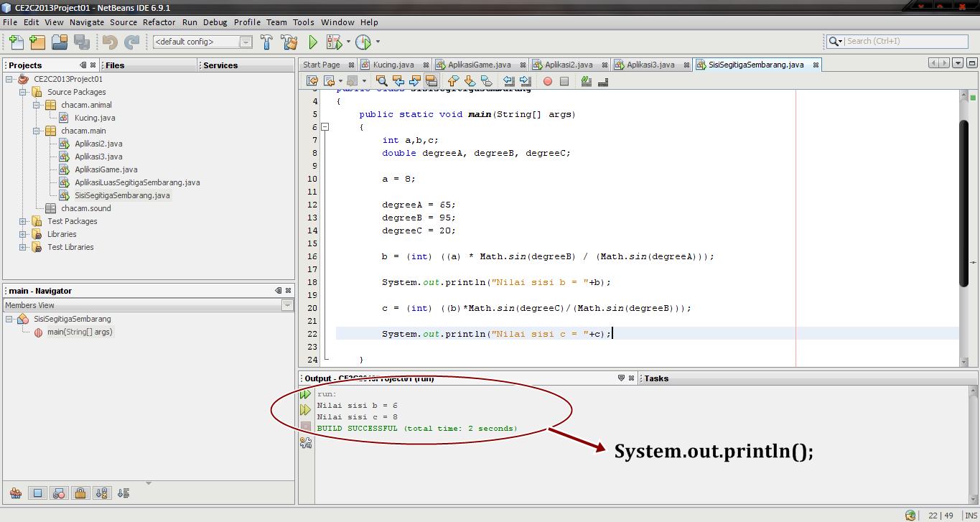Select Kucing.java in the Projects tree
The width and height of the screenshot is (980, 522).
click(x=95, y=118)
